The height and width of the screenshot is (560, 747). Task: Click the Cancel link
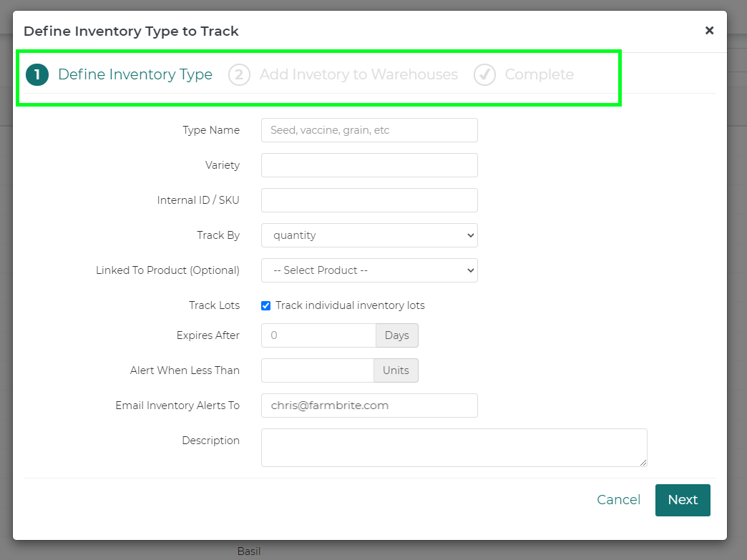click(619, 500)
